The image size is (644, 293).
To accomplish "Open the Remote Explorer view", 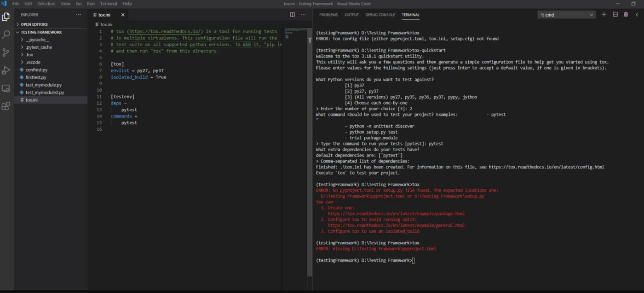I will point(6,88).
